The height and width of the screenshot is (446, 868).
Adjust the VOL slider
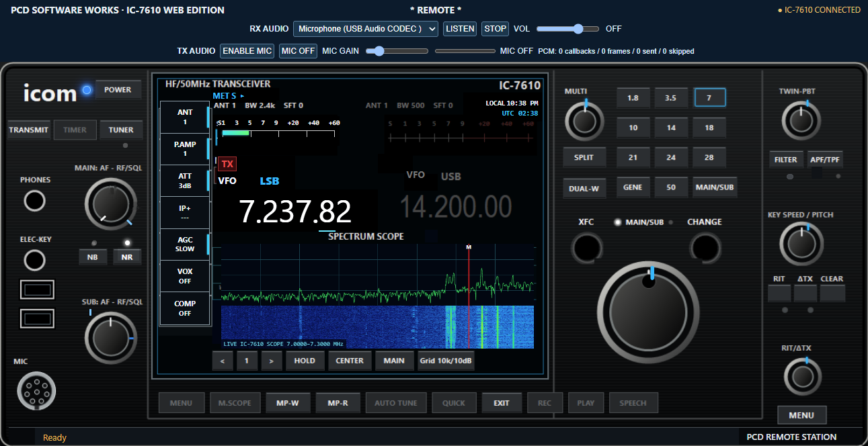567,29
